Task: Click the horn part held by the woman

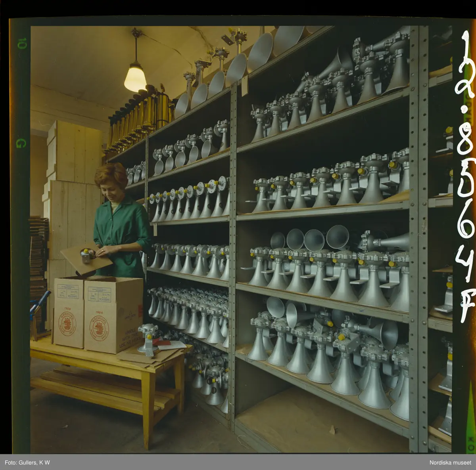Action: tap(86, 256)
